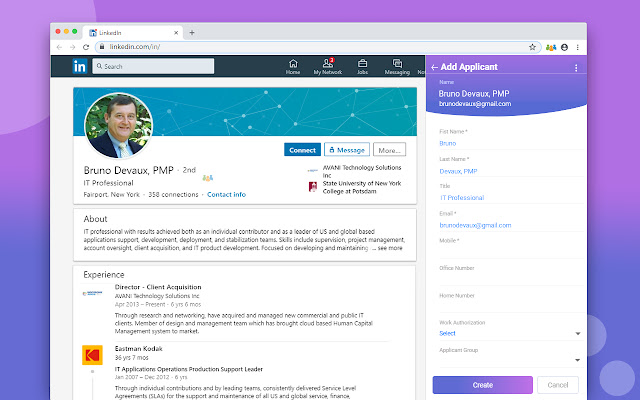Screen dimensions: 640x400
Task: Click AVANI company logo in Experience
Action: (x=92, y=293)
